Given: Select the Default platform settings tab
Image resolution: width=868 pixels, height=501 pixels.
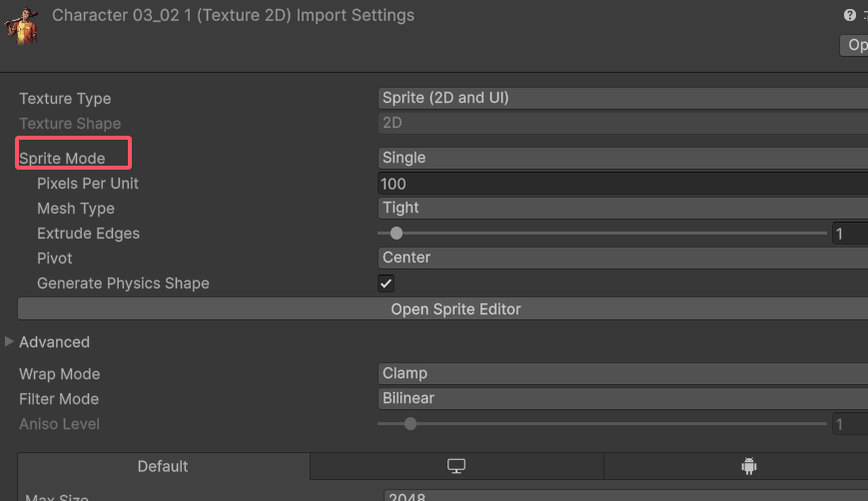Looking at the screenshot, I should point(163,466).
